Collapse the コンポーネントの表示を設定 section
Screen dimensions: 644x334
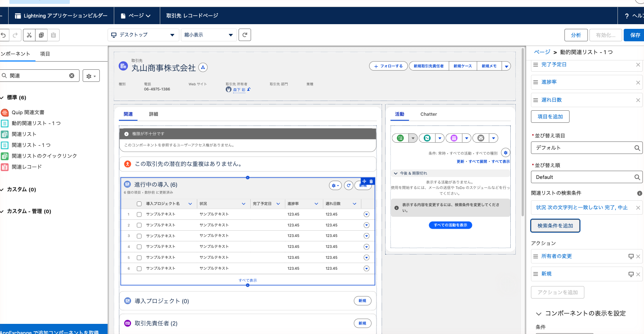(x=539, y=314)
